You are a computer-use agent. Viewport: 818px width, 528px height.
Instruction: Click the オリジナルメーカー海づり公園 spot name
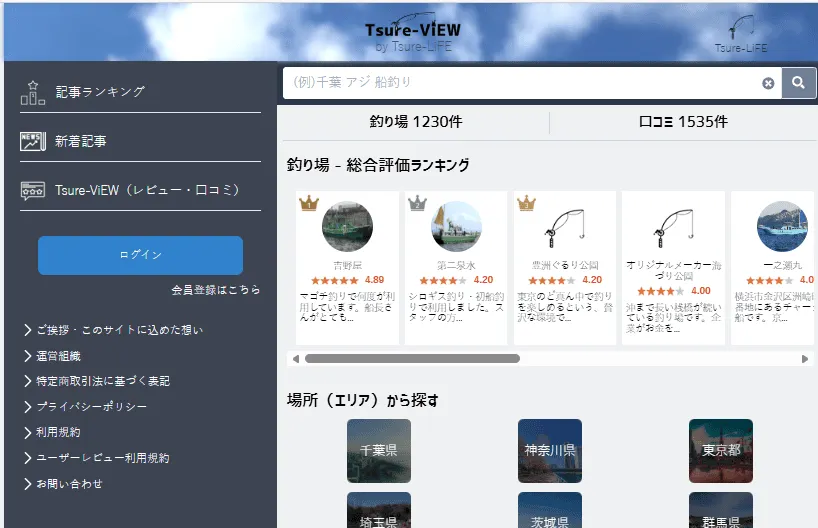tap(673, 270)
